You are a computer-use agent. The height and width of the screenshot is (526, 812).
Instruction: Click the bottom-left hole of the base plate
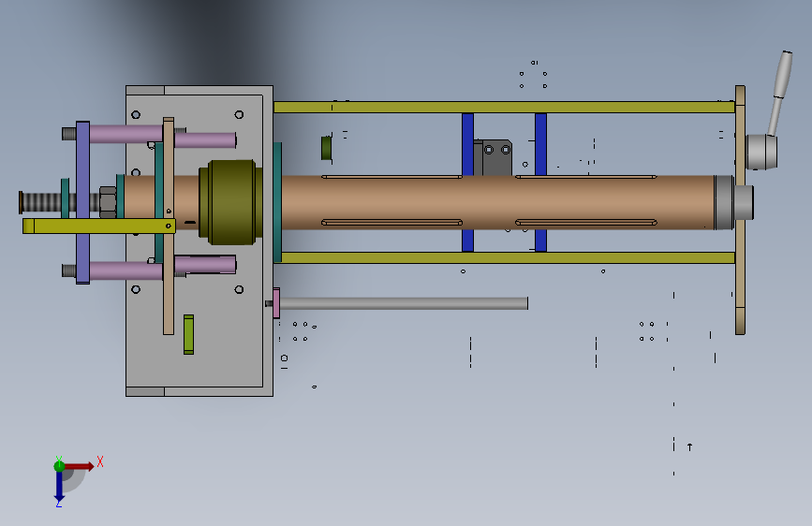click(136, 289)
